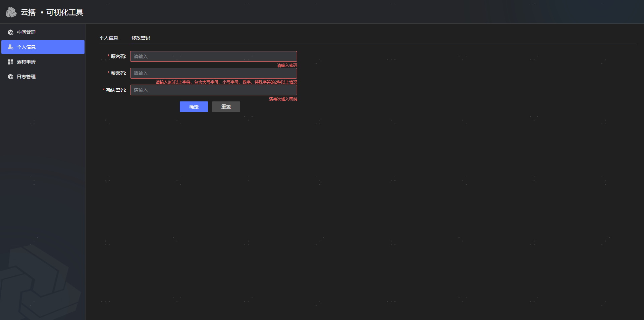The width and height of the screenshot is (644, 320).
Task: Click the 确认密码 field label
Action: click(116, 90)
